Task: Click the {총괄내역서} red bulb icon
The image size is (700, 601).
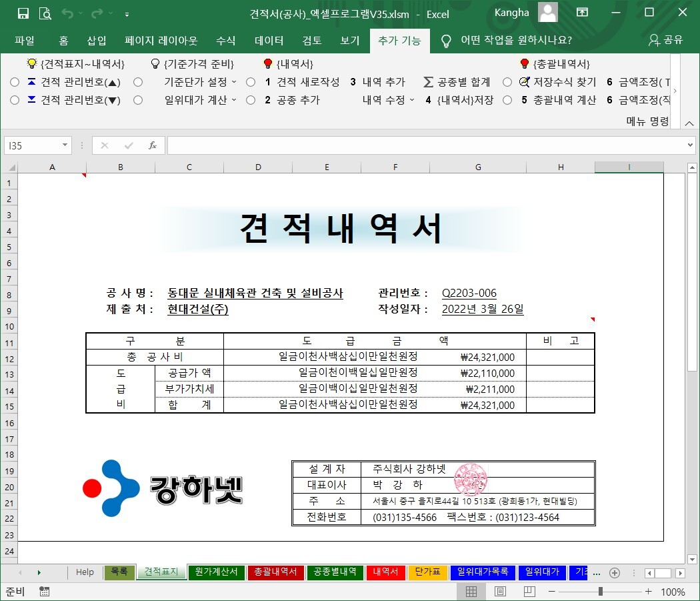Action: [525, 63]
